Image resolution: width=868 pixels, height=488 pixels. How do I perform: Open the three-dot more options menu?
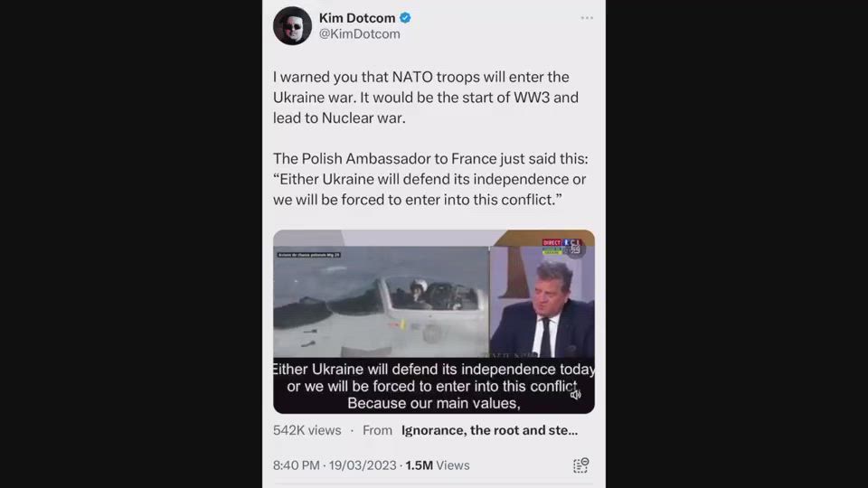coord(587,18)
